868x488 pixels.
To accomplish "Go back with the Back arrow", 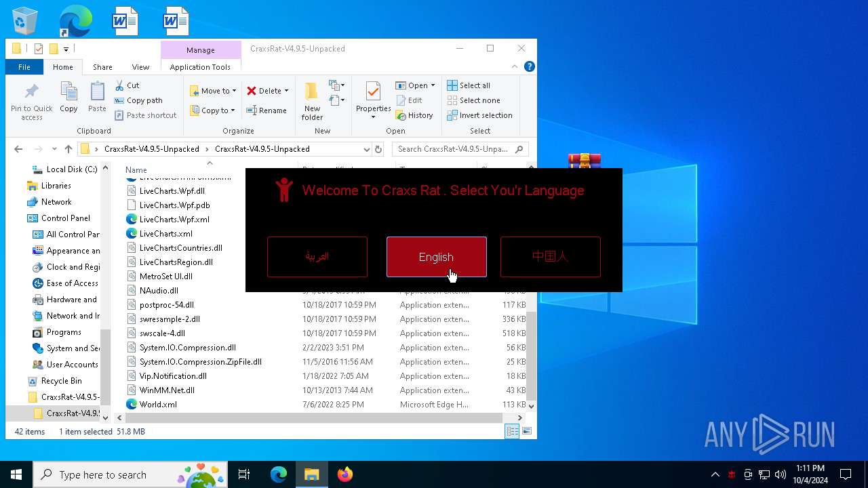I will [x=18, y=149].
